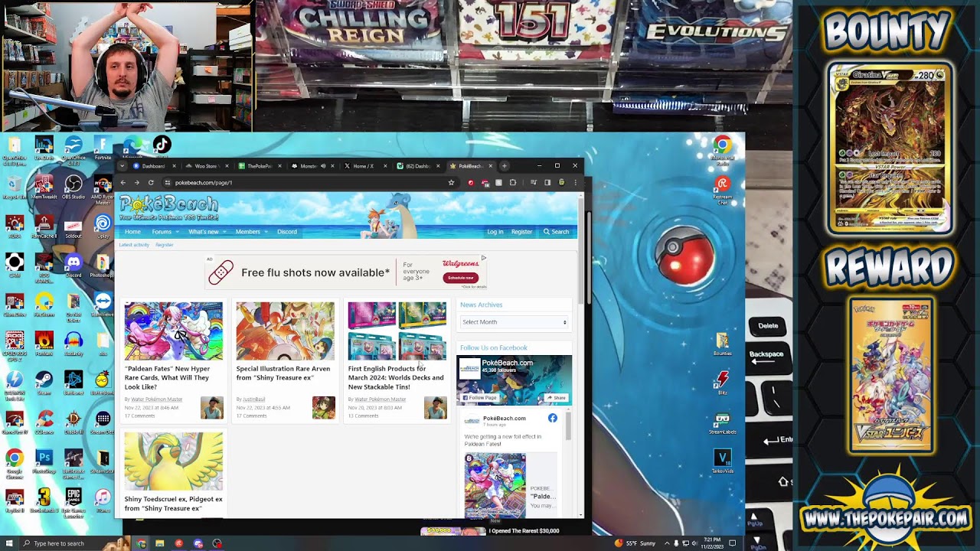Bookmark this page with the star icon
The height and width of the screenshot is (551, 980).
(x=451, y=182)
